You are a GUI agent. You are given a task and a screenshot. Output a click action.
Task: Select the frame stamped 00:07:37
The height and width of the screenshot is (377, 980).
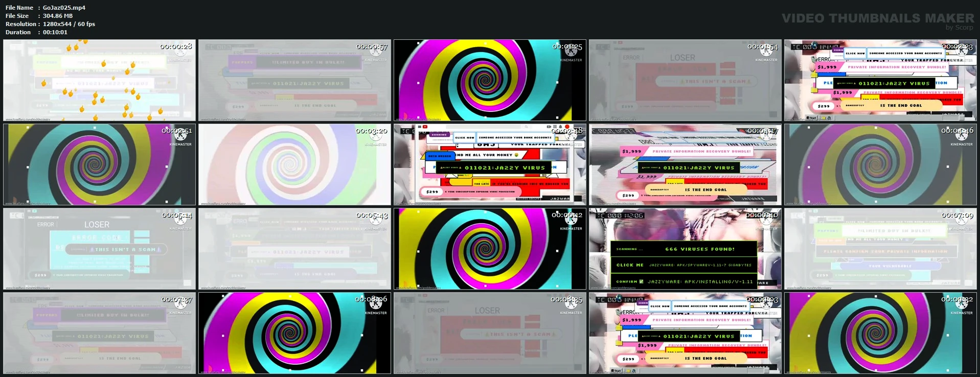tap(99, 333)
